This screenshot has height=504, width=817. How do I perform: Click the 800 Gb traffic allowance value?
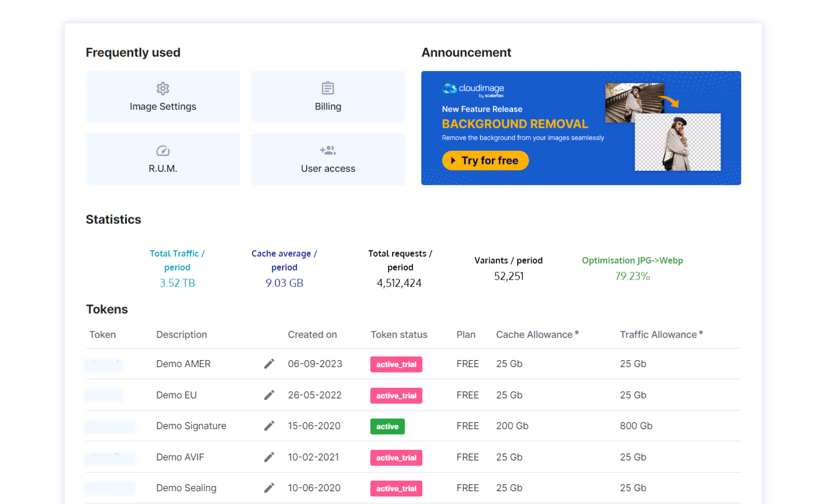tap(636, 426)
